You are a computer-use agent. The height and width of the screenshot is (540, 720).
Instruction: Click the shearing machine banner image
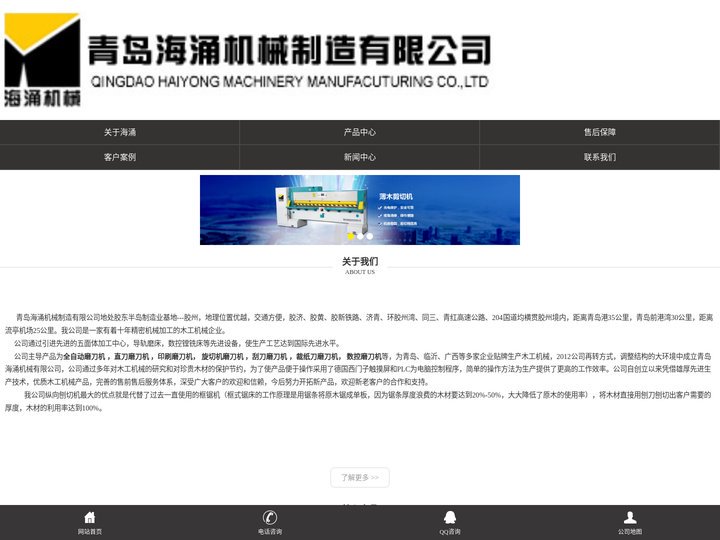pyautogui.click(x=360, y=210)
